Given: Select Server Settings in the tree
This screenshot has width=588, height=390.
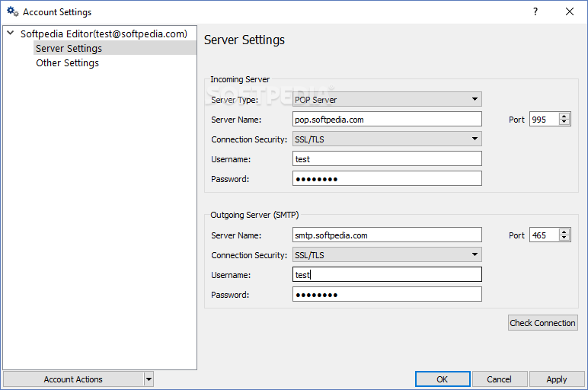Looking at the screenshot, I should 114,48.
